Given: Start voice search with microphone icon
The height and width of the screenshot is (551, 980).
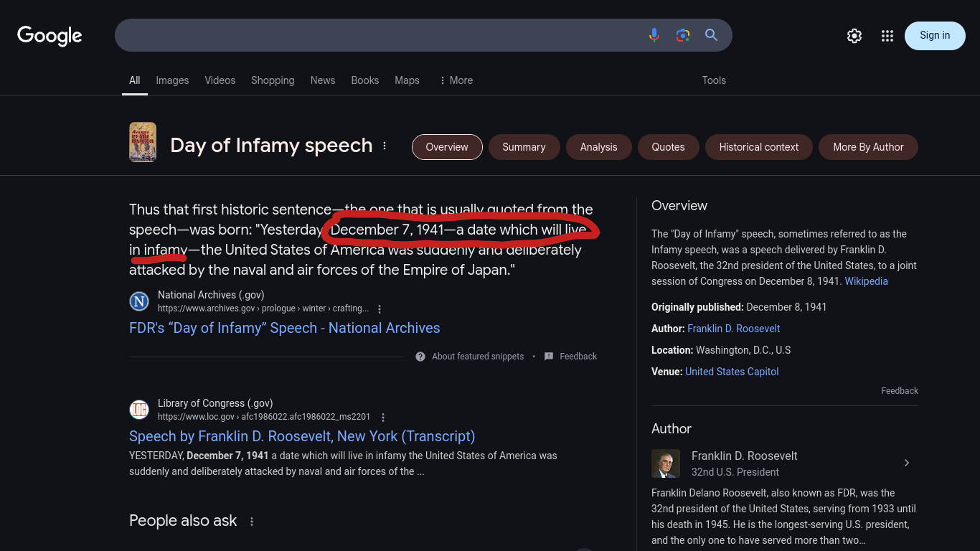Looking at the screenshot, I should (x=654, y=35).
